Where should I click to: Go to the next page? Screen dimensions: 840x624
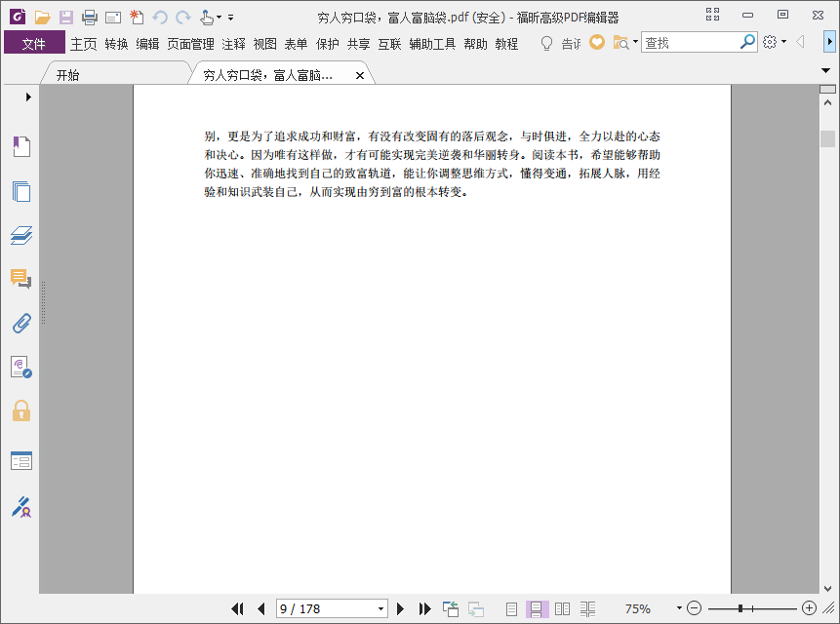pos(400,609)
